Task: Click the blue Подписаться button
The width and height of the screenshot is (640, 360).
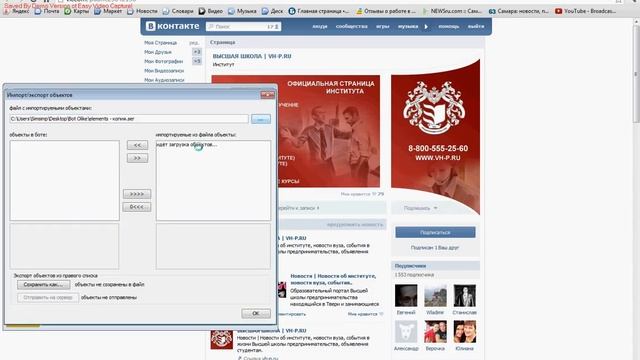Action: (x=435, y=232)
